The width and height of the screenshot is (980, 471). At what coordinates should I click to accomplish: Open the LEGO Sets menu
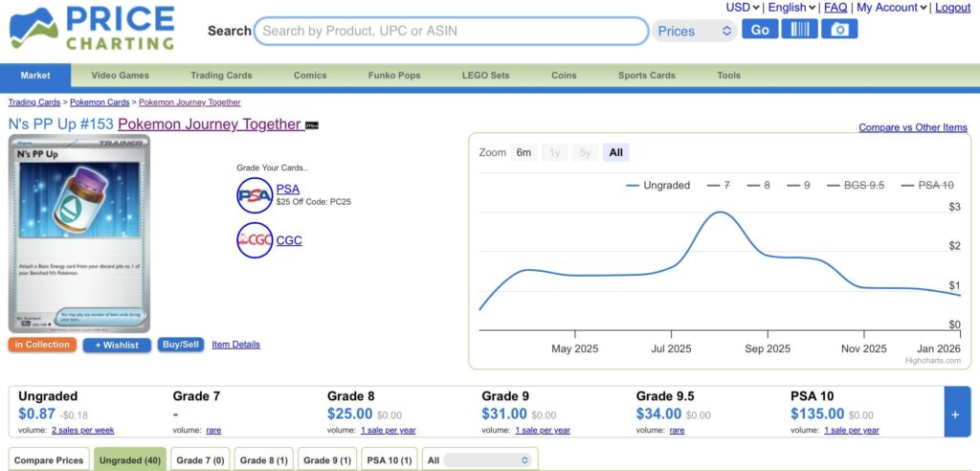click(x=485, y=75)
